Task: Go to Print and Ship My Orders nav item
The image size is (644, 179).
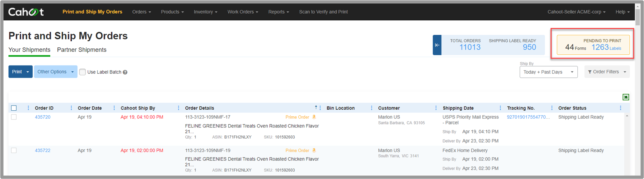Action: tap(92, 12)
